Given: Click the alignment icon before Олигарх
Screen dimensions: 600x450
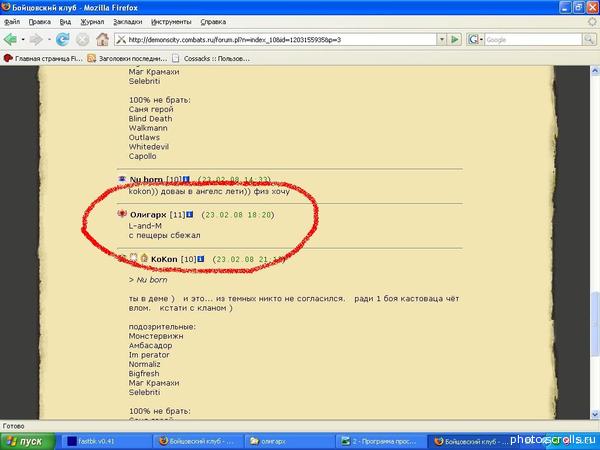Looking at the screenshot, I should coord(122,214).
